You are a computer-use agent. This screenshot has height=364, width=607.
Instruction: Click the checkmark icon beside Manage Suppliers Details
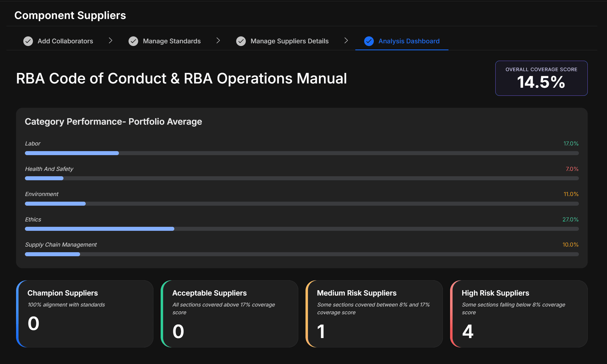[x=241, y=41]
